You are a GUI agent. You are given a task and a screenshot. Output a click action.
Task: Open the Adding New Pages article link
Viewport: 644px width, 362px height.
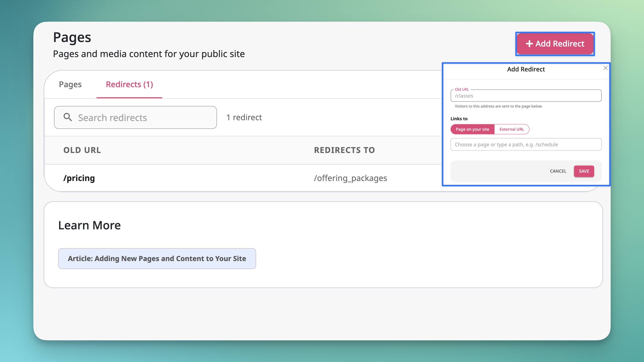[x=157, y=258]
